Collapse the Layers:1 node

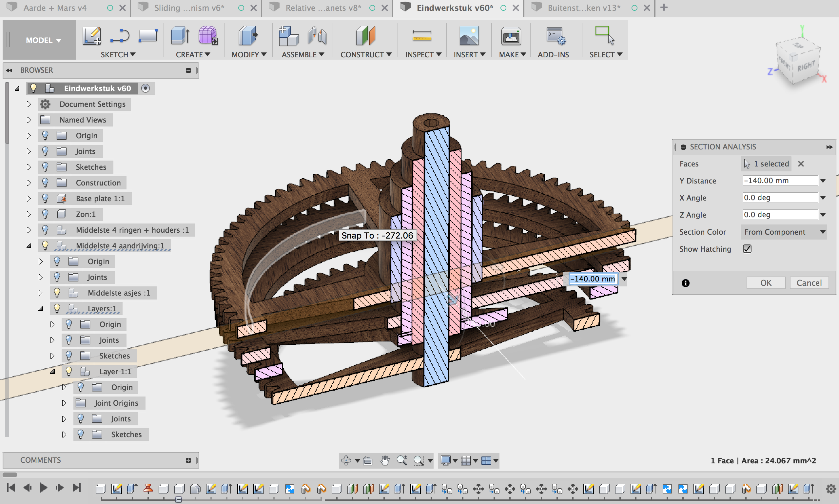(40, 309)
